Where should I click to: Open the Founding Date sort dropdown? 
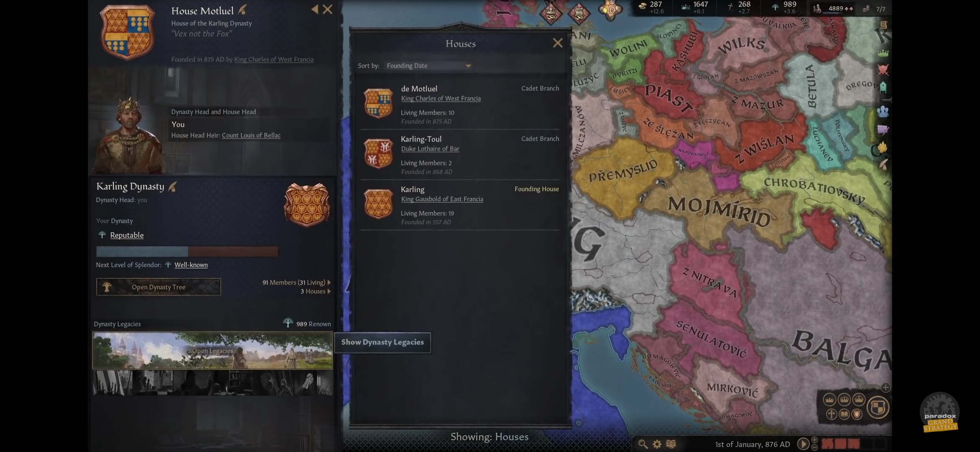[428, 66]
